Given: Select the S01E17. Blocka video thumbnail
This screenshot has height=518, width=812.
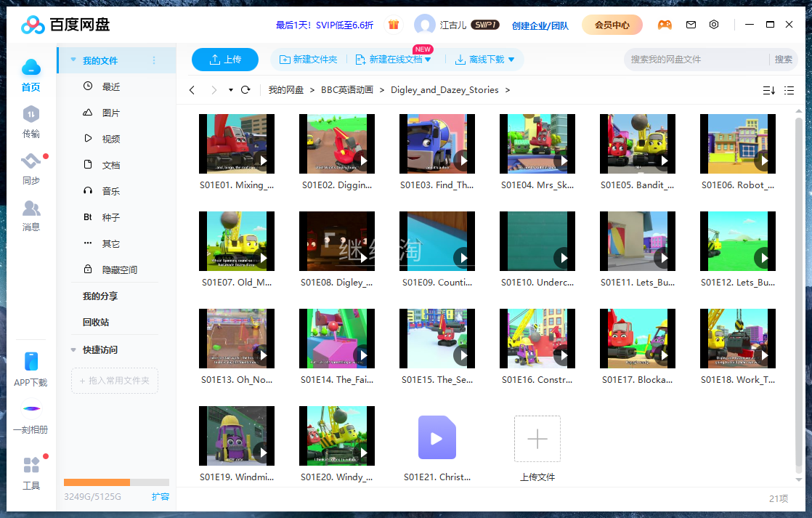Looking at the screenshot, I should [x=638, y=339].
